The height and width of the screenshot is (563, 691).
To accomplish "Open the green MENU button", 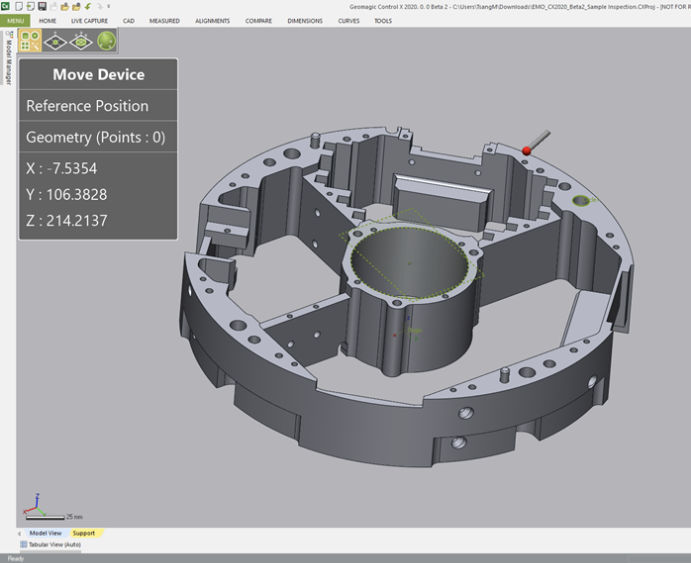I will pos(16,20).
